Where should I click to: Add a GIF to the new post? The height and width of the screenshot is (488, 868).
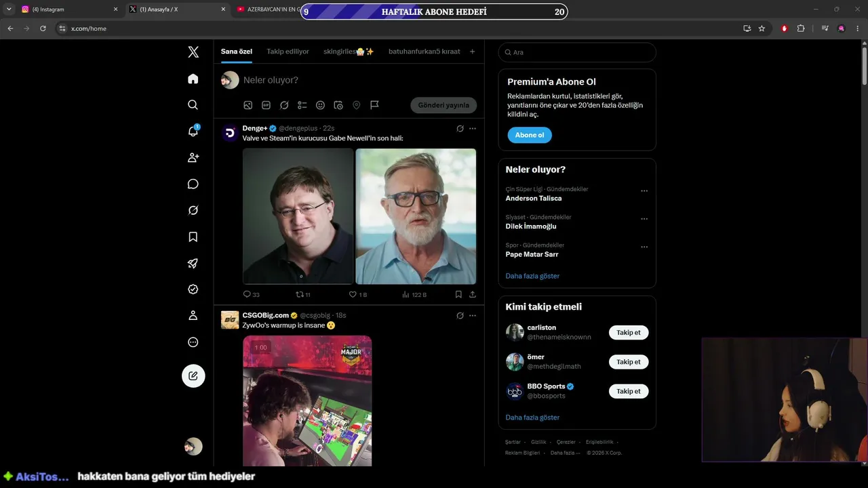coord(266,105)
